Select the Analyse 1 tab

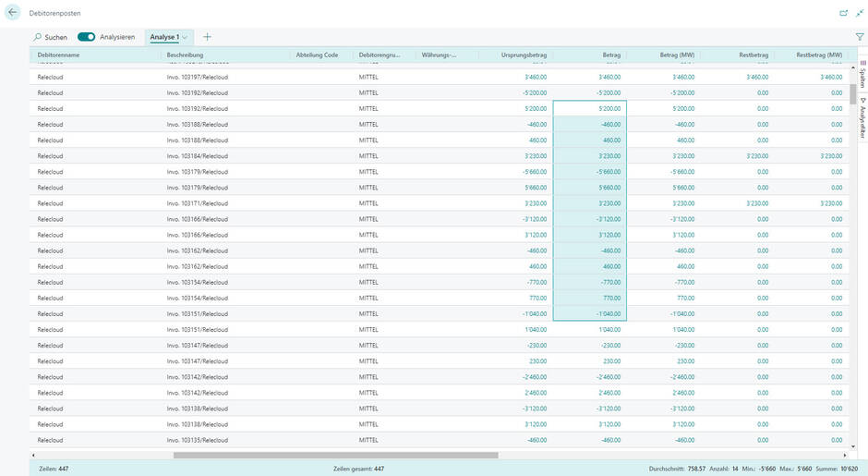click(x=164, y=37)
